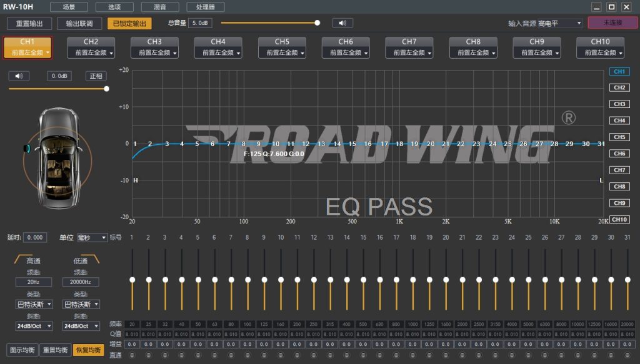Toggle CH5 curve in the graph side list
Screen dimensions: 640x364
click(x=619, y=137)
